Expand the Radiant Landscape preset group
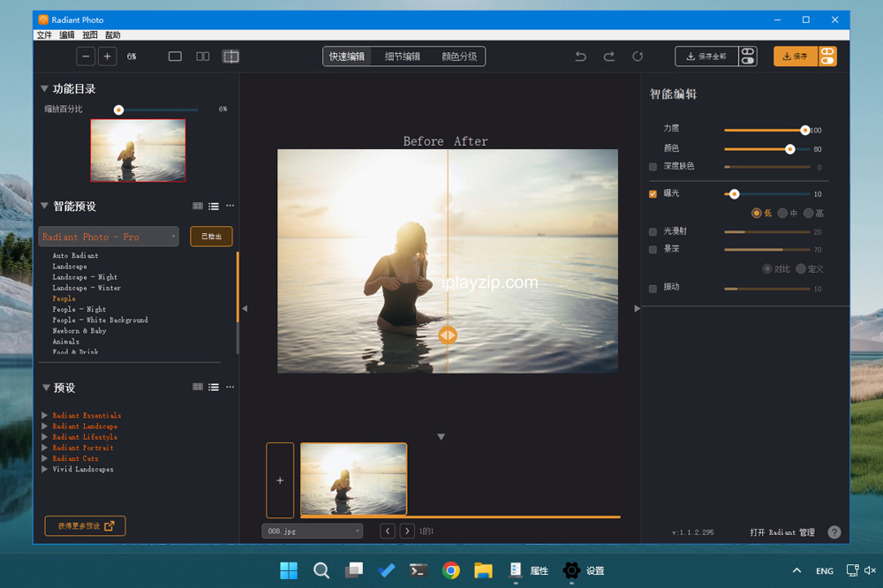Image resolution: width=883 pixels, height=588 pixels. tap(44, 426)
